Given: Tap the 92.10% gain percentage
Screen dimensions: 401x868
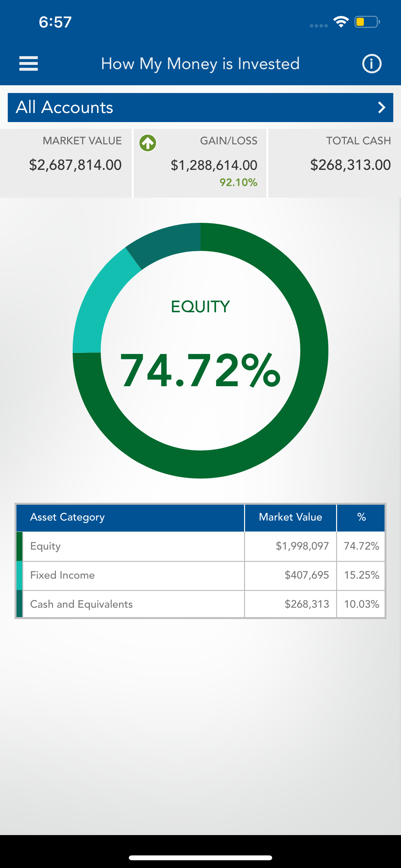Looking at the screenshot, I should [239, 183].
